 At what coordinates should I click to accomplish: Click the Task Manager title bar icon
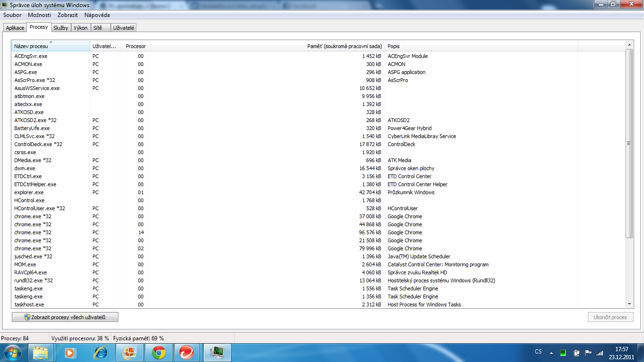click(x=5, y=5)
